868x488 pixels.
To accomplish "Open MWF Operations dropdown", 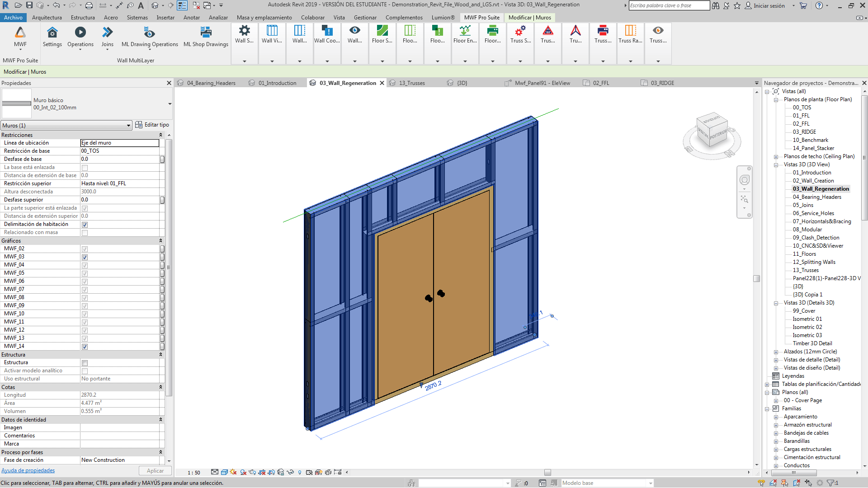I will pyautogui.click(x=80, y=38).
